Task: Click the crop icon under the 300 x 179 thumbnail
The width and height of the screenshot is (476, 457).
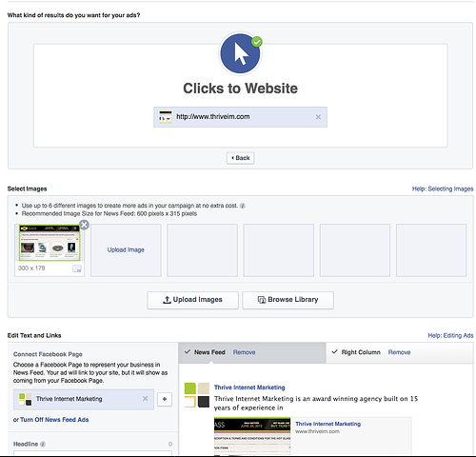Action: click(77, 268)
